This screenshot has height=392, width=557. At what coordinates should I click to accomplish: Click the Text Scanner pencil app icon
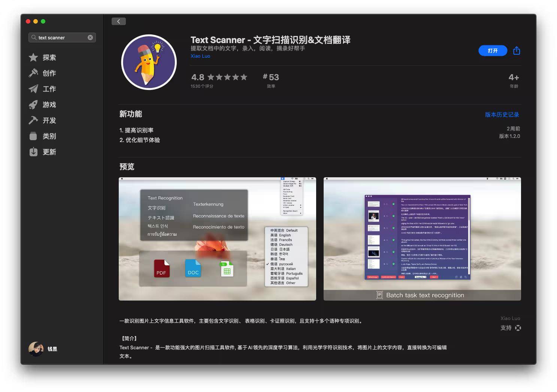click(149, 62)
